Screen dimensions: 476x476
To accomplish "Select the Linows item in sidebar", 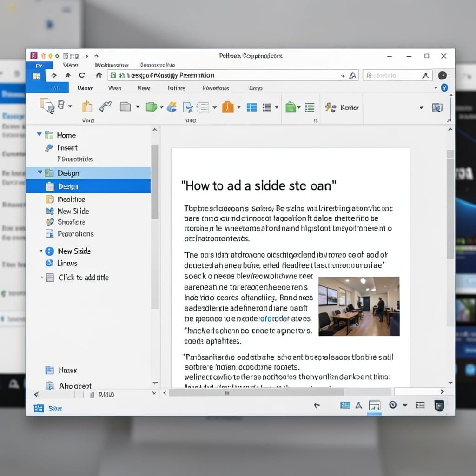I will (x=67, y=263).
